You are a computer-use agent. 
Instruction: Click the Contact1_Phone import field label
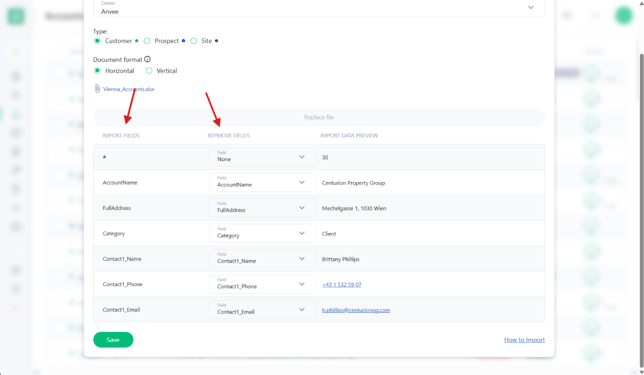point(122,284)
